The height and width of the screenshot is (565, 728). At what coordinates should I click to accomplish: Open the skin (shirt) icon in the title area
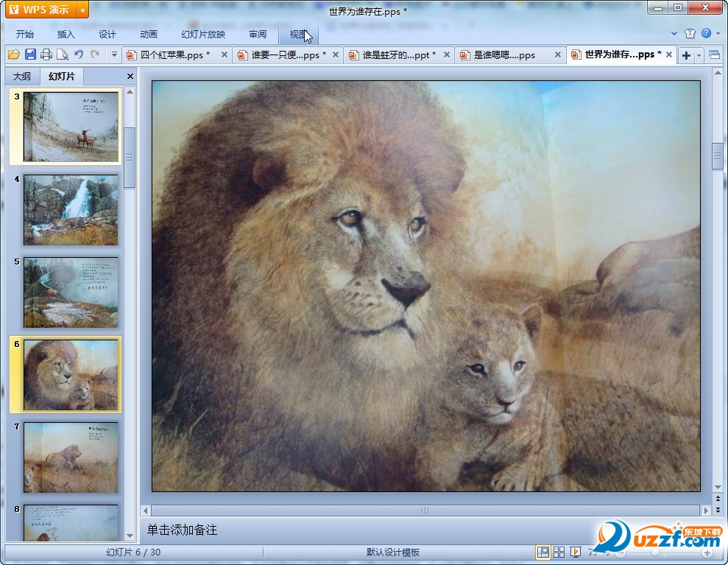click(x=690, y=33)
